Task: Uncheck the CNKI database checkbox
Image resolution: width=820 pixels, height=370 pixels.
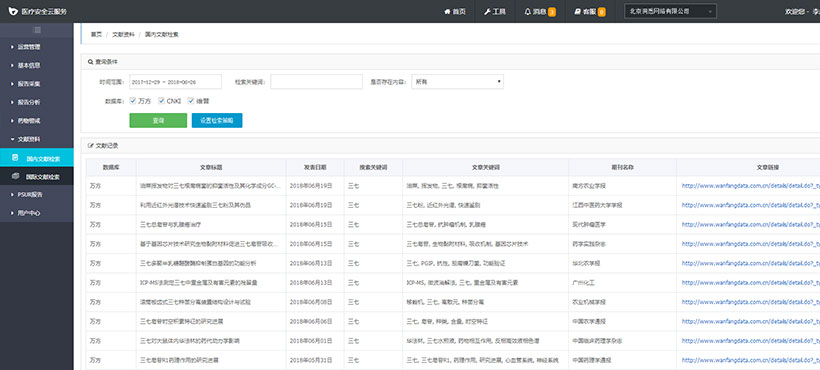Action: click(x=162, y=101)
